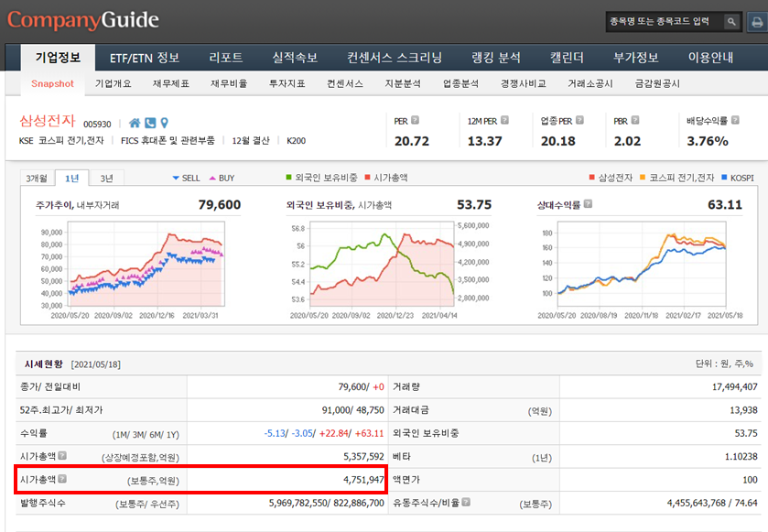
Task: Select the Snapshot sub-tab
Action: click(x=52, y=83)
